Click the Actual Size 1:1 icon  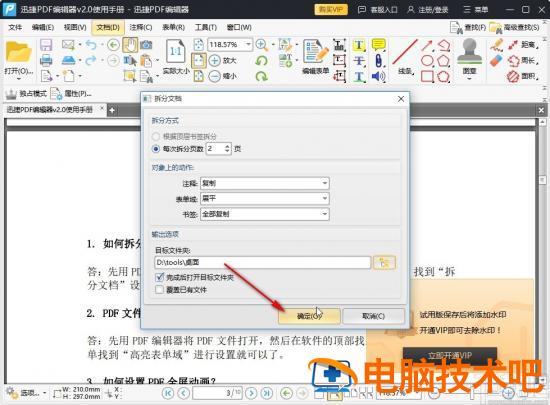point(175,53)
